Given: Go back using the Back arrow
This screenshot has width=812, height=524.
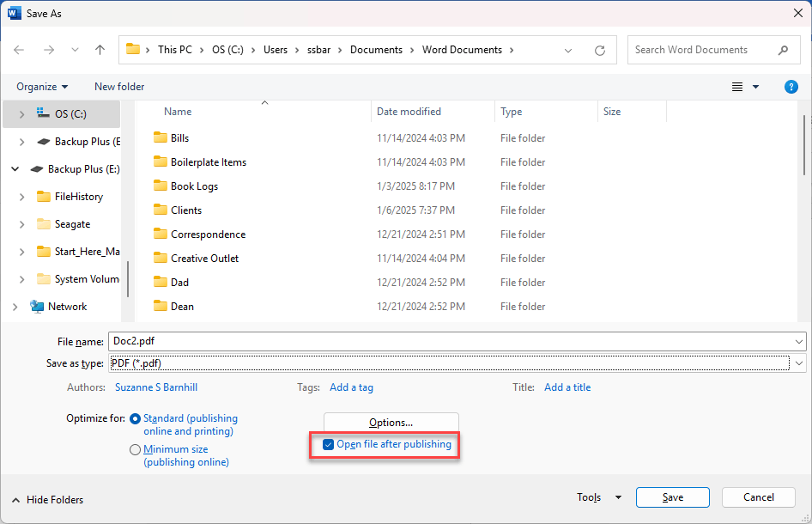Looking at the screenshot, I should 19,50.
